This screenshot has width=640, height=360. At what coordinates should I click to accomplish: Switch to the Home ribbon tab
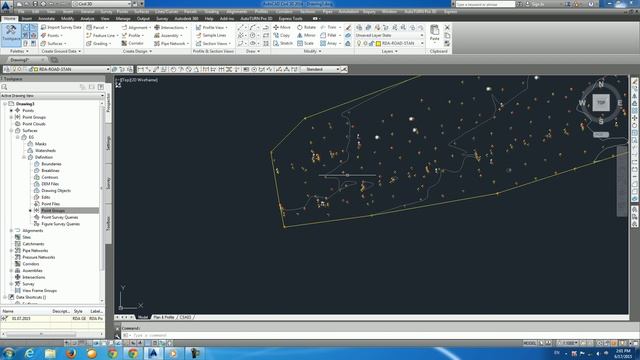(x=9, y=18)
